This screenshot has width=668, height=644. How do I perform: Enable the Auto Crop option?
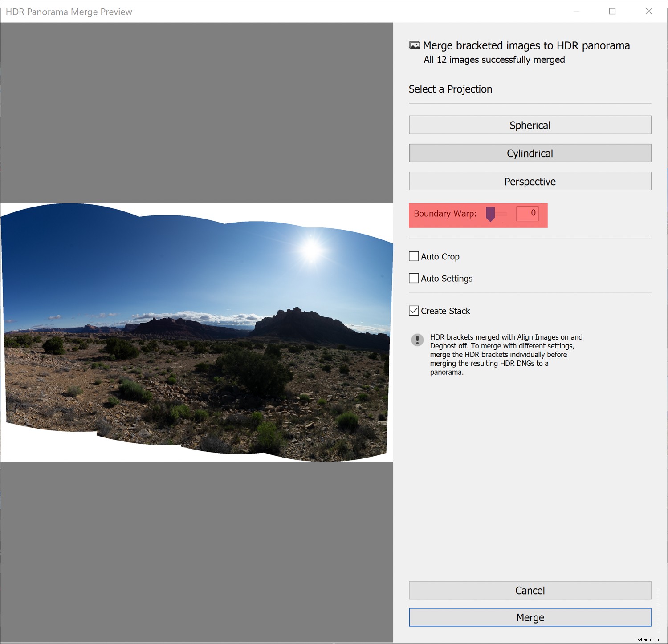coord(413,256)
